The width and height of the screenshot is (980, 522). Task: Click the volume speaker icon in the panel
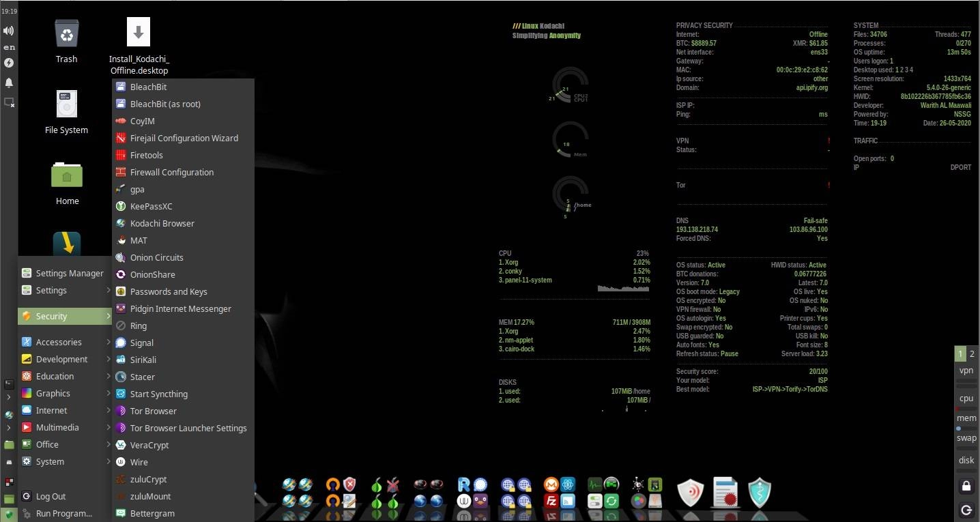[x=9, y=31]
